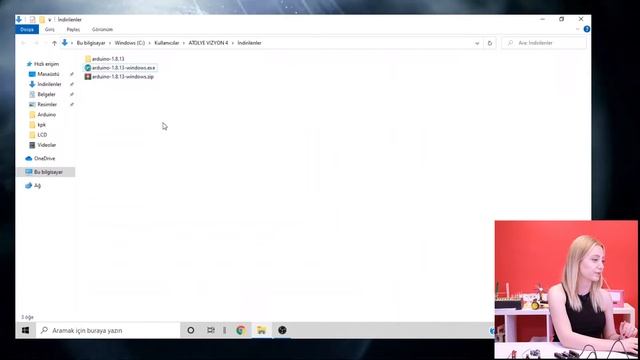Refresh the İndirilenler folder

coord(490,43)
